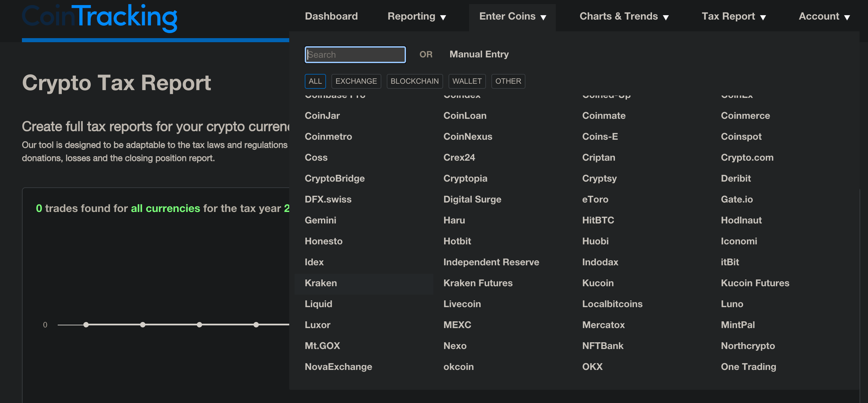Select Crypto.com import option
The image size is (868, 403).
click(x=747, y=158)
